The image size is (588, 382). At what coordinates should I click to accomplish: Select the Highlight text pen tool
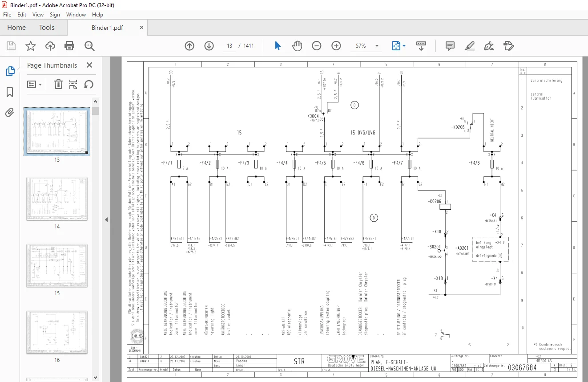point(469,46)
